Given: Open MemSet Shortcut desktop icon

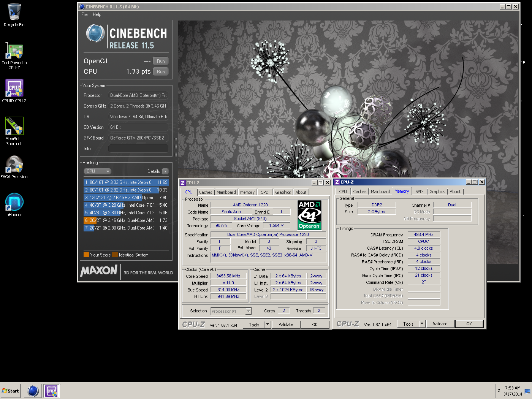Looking at the screenshot, I should click(x=14, y=131).
